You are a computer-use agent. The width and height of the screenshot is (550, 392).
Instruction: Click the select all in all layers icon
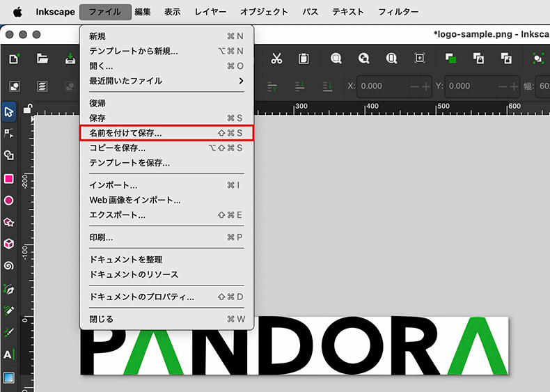[42, 86]
